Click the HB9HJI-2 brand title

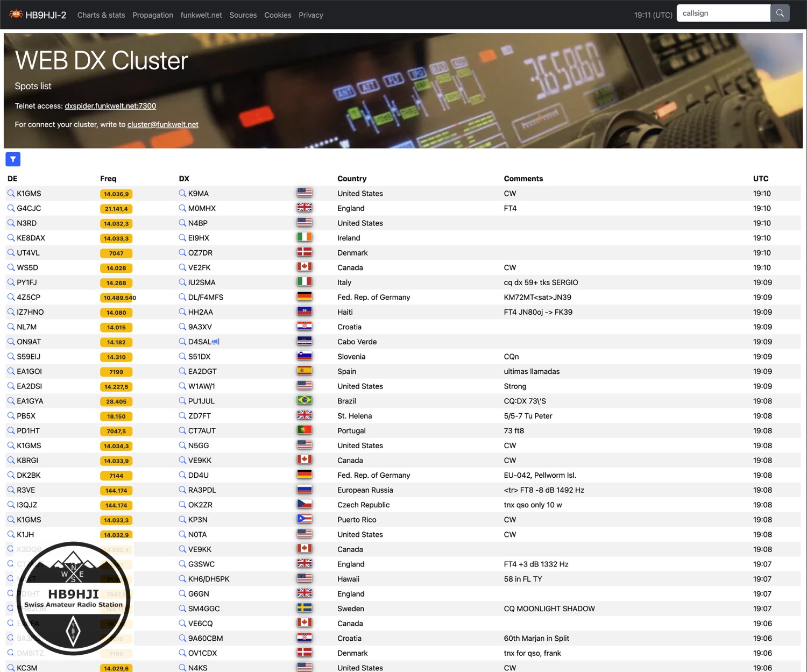pyautogui.click(x=46, y=15)
